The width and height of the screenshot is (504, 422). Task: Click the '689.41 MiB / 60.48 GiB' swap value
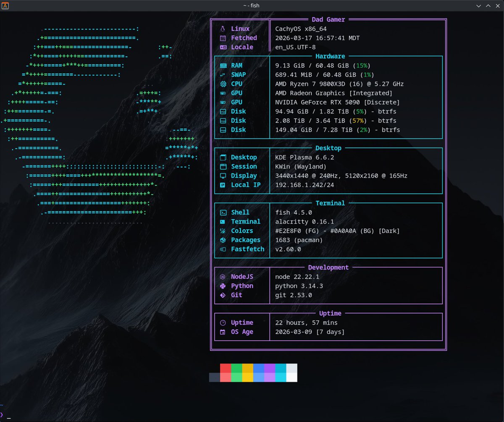pyautogui.click(x=315, y=75)
